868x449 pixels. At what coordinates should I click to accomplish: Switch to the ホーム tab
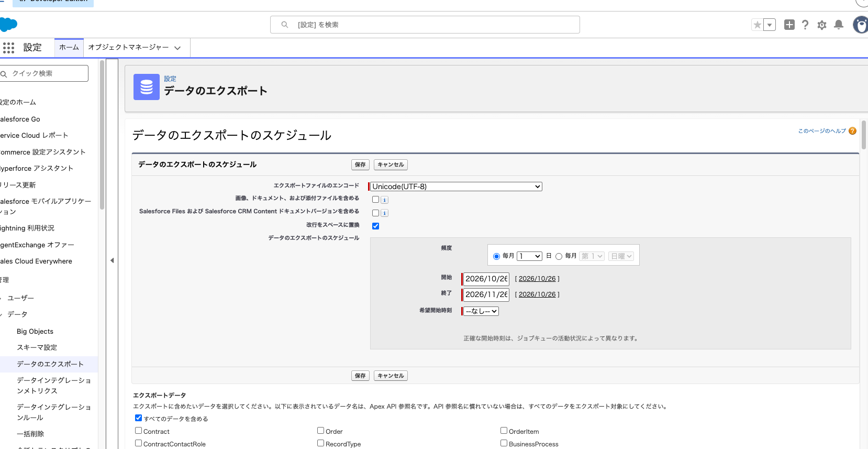[x=69, y=47]
